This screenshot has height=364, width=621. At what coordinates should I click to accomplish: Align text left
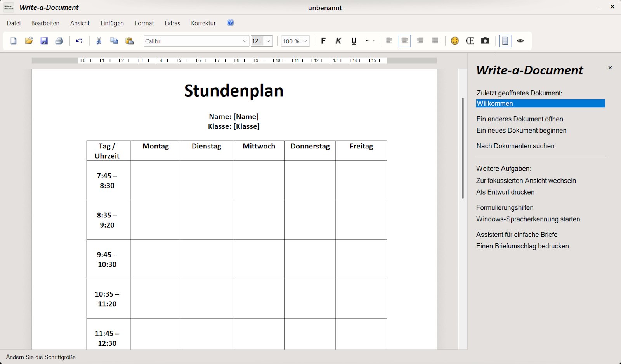(389, 41)
